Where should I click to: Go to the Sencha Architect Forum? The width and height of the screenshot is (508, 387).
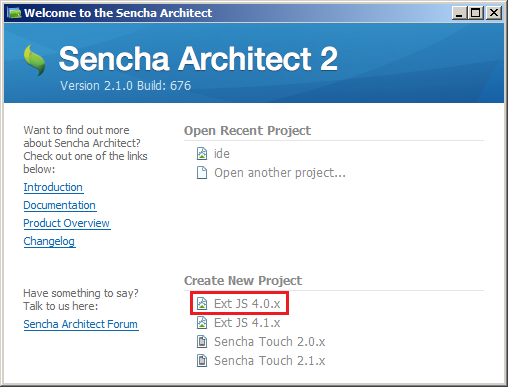coord(81,324)
